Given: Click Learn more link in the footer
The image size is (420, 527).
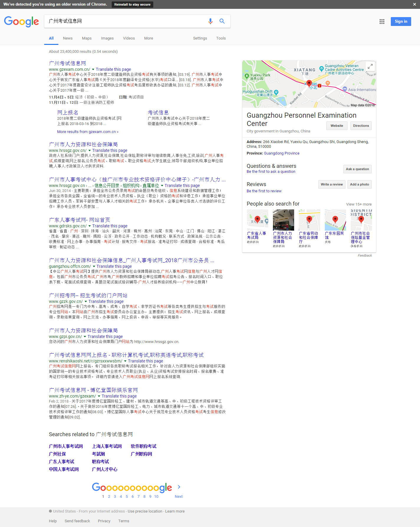Looking at the screenshot, I should 175,511.
